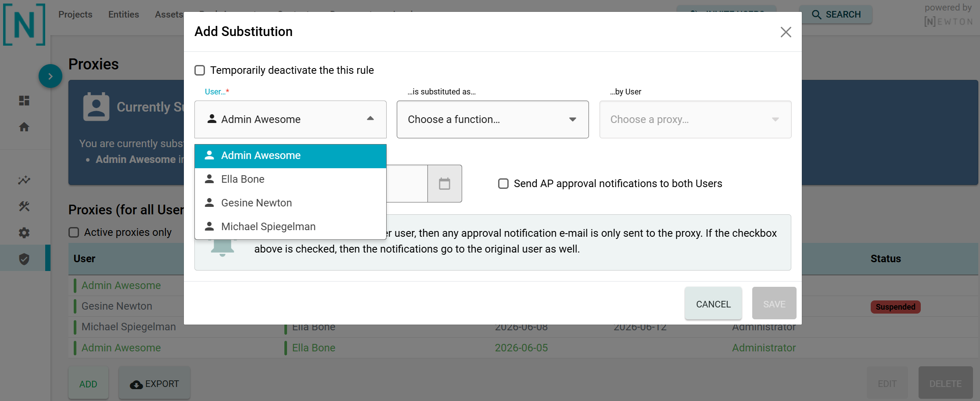Open the 'Choose a function...' dropdown
Screen dimensions: 980x401
point(493,119)
